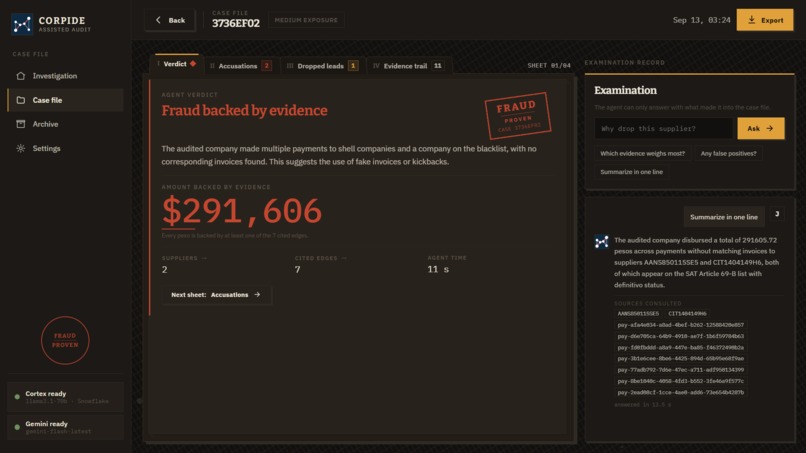The width and height of the screenshot is (806, 453).
Task: Switch to the Evidence trail tab
Action: point(409,66)
